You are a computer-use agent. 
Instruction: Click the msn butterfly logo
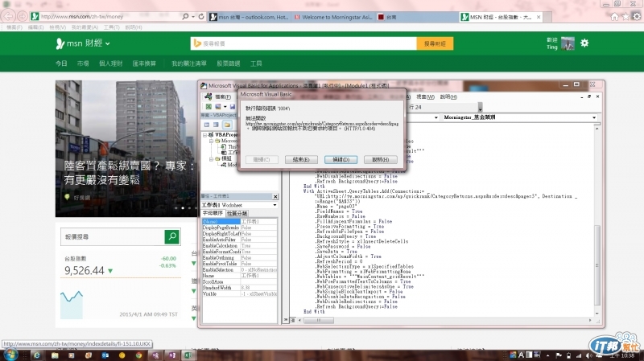click(x=60, y=43)
